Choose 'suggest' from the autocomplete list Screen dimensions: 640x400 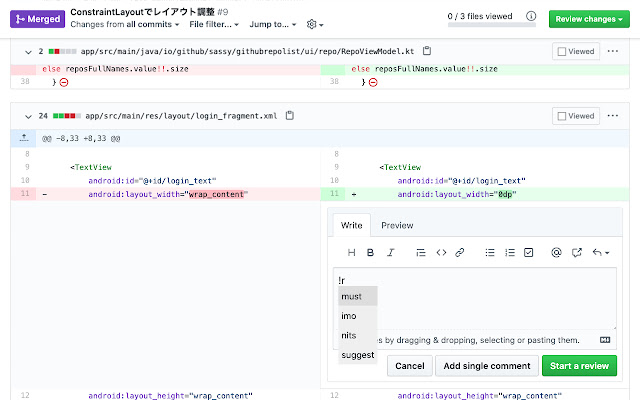[357, 354]
